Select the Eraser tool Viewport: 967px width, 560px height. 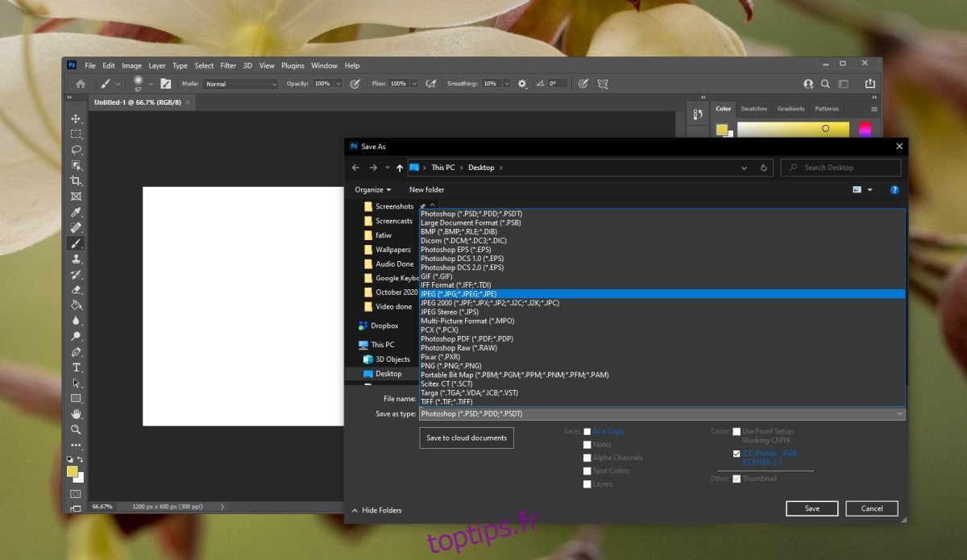click(76, 289)
